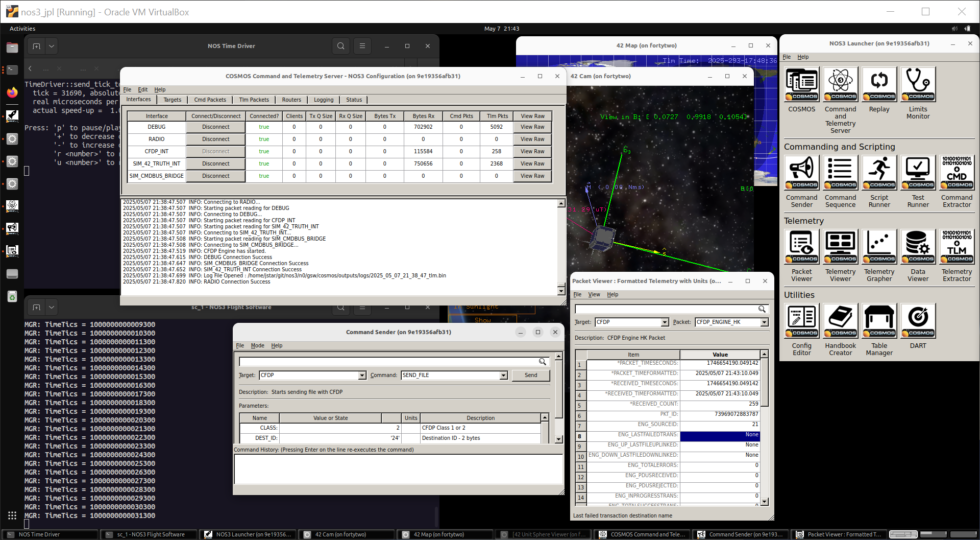Image resolution: width=980 pixels, height=540 pixels.
Task: Click the COSMOS server log scrollbar down arrow
Action: [x=561, y=291]
